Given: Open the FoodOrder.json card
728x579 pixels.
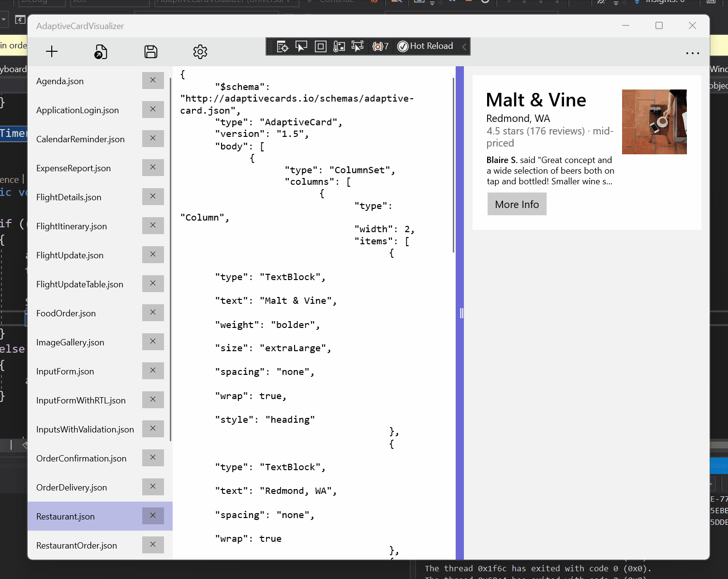Looking at the screenshot, I should pyautogui.click(x=66, y=313).
